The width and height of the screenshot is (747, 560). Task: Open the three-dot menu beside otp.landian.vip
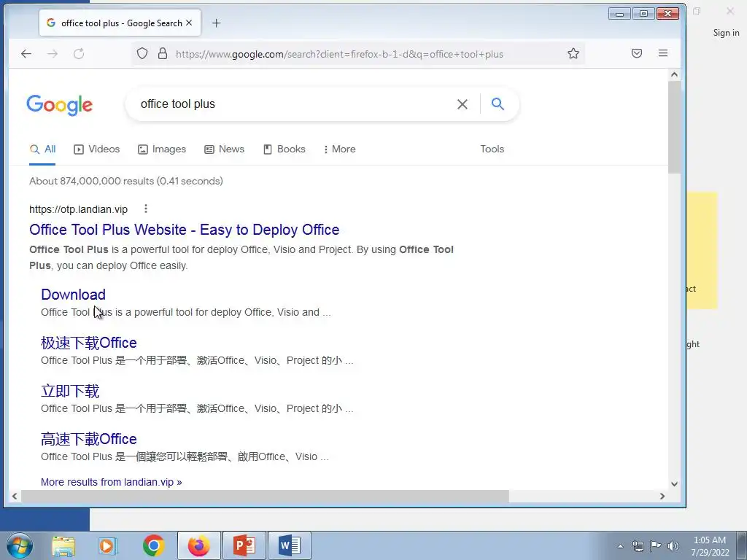(x=146, y=209)
